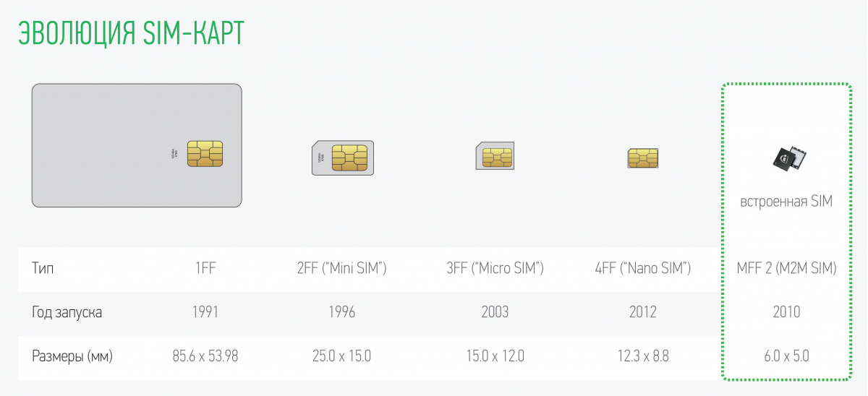Click the Nano SIM card picture

[x=642, y=158]
